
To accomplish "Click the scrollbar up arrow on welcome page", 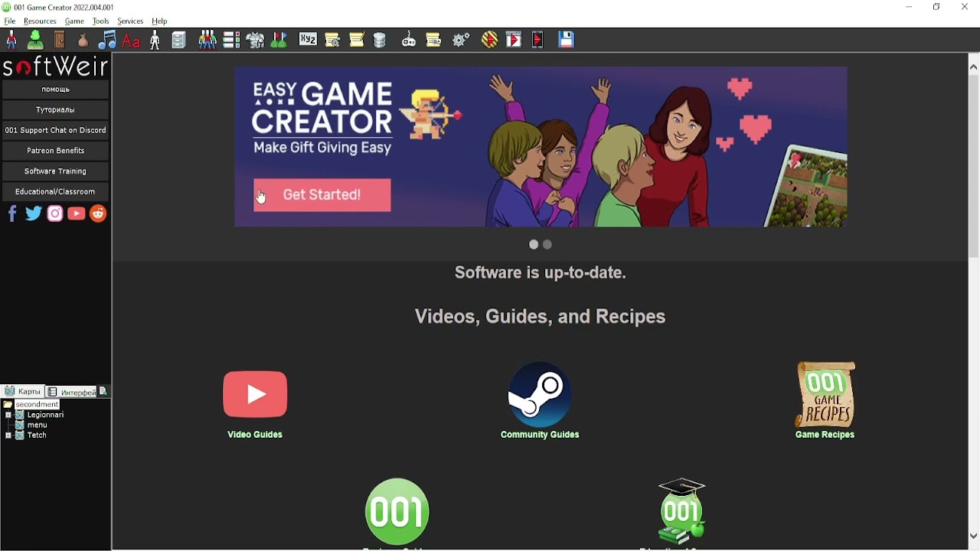I will point(974,67).
